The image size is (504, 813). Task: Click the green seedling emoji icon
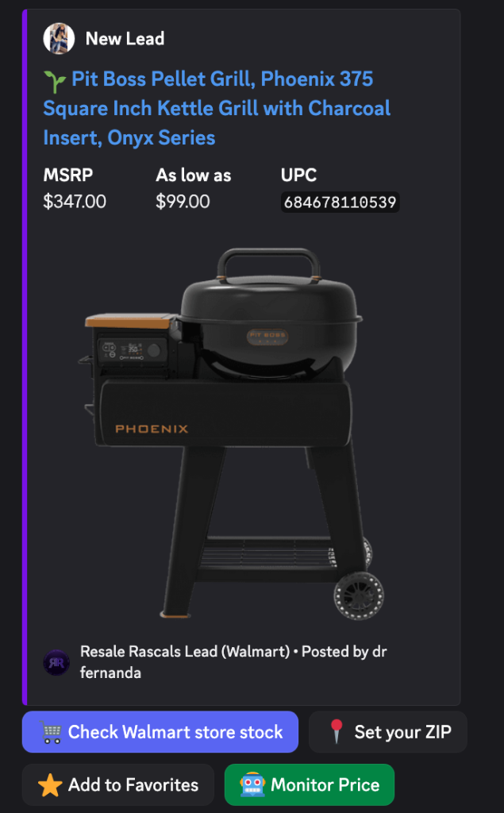55,82
